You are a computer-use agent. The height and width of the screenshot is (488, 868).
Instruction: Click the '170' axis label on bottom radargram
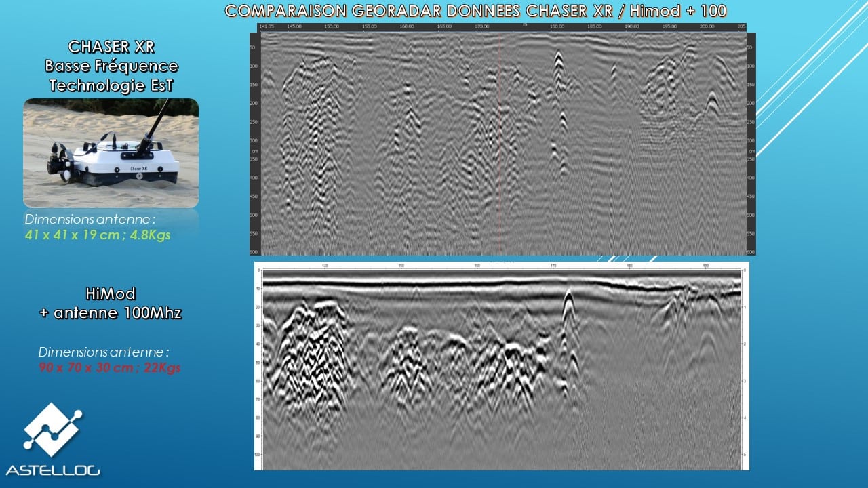click(x=553, y=265)
